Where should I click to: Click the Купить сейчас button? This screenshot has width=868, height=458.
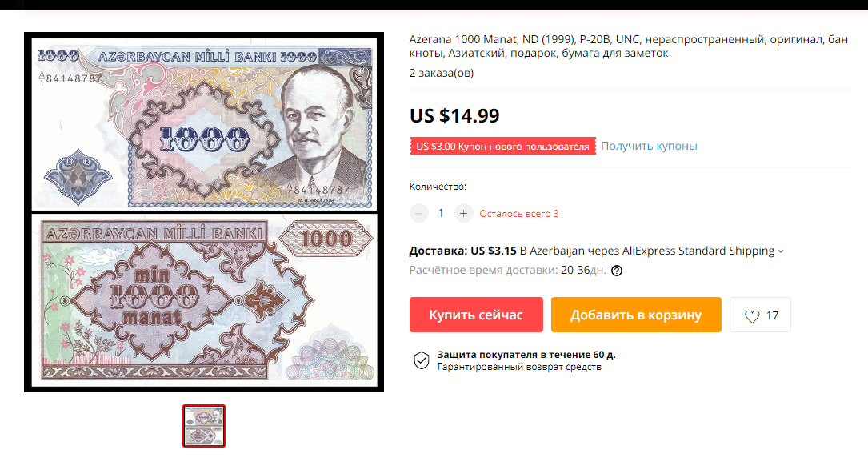476,315
